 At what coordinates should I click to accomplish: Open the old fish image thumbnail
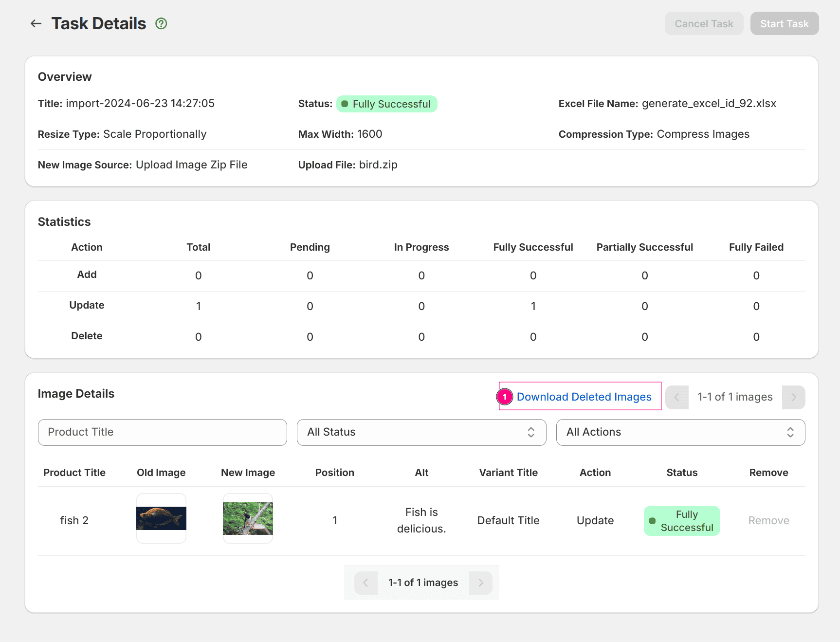(161, 518)
